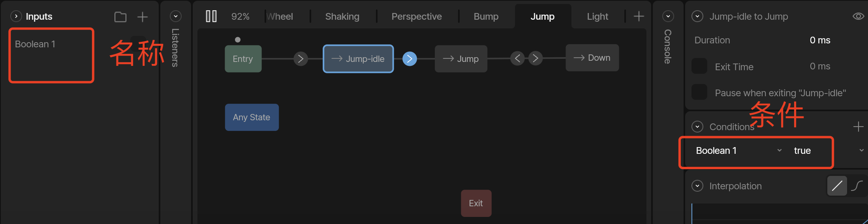Toggle the transition visibility eye icon
This screenshot has height=224, width=868.
pyautogui.click(x=858, y=16)
